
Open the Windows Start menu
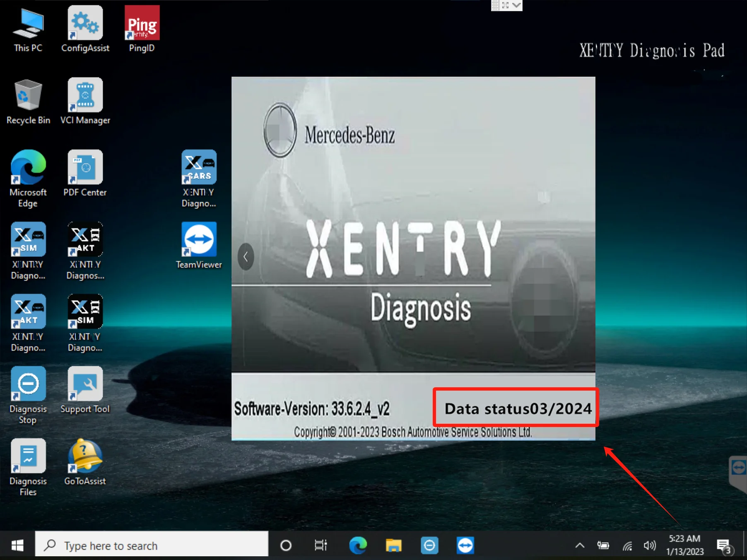pos(16,545)
